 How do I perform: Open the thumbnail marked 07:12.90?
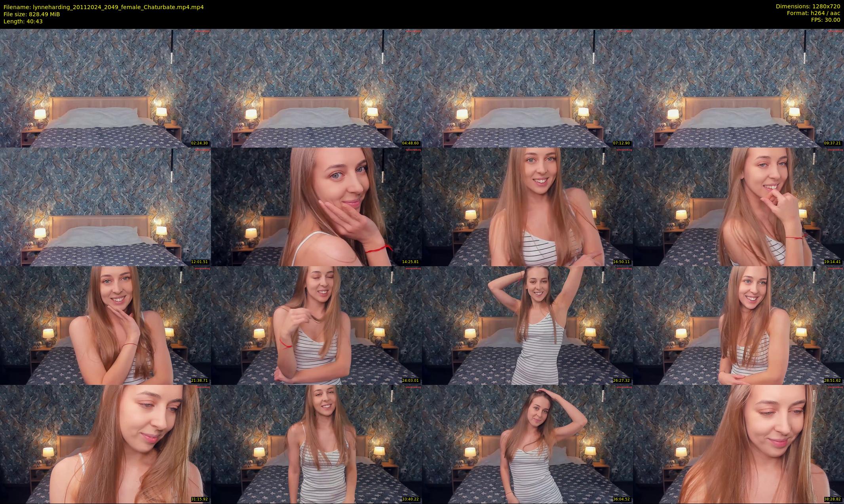pyautogui.click(x=527, y=88)
